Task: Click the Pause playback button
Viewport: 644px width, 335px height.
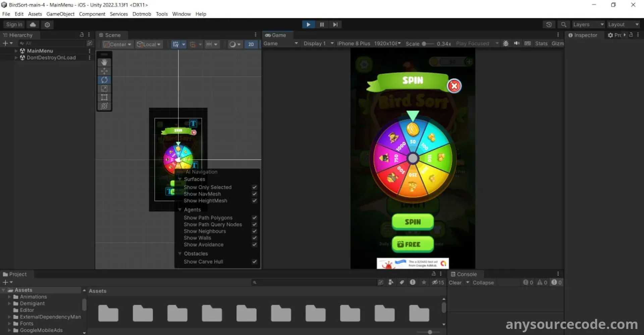Action: (x=322, y=24)
